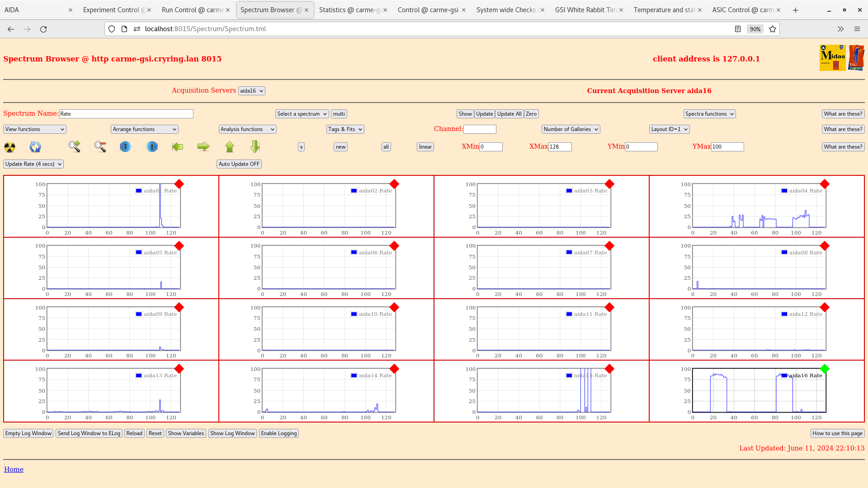Select linear scale toggle button
868x488 pixels.
pyautogui.click(x=425, y=146)
